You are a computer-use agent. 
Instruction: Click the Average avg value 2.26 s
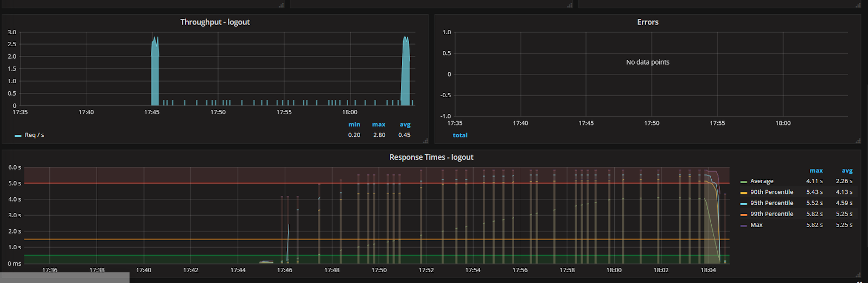pos(844,181)
